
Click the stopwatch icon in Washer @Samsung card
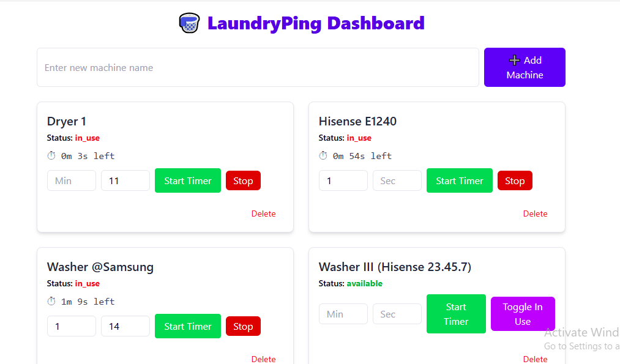[51, 301]
